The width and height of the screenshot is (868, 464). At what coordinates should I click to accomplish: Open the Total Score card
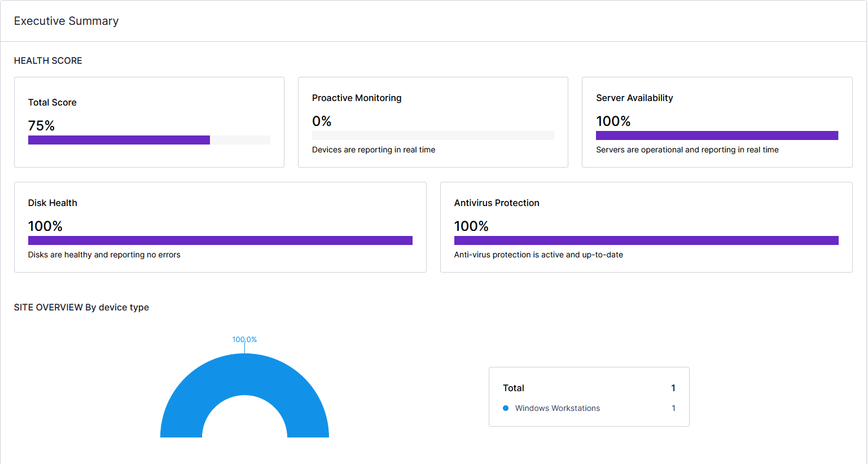(149, 122)
